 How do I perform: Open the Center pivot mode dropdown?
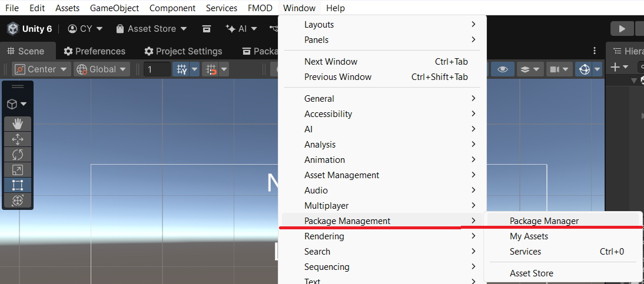41,69
